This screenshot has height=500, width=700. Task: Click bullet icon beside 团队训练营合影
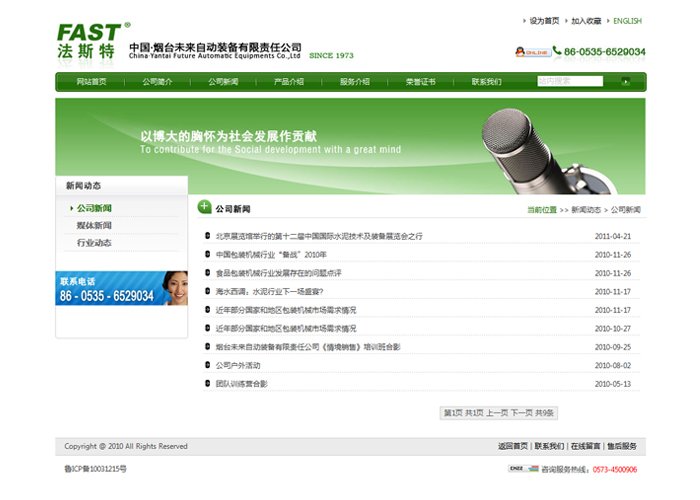(x=207, y=383)
